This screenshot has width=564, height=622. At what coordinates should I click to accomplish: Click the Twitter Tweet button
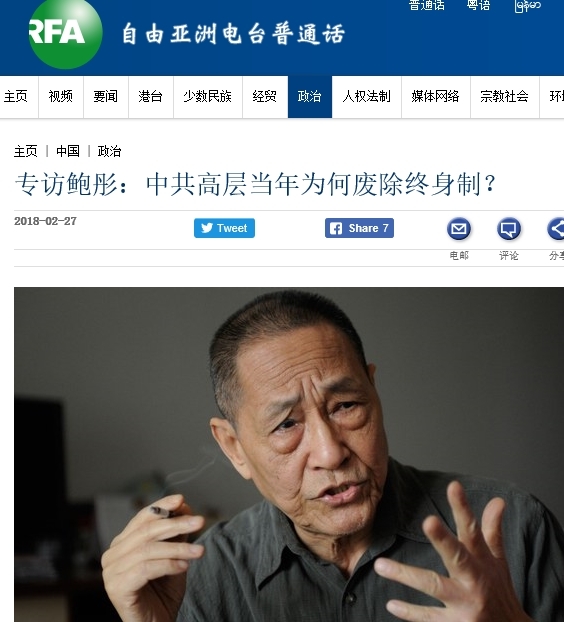pos(224,228)
